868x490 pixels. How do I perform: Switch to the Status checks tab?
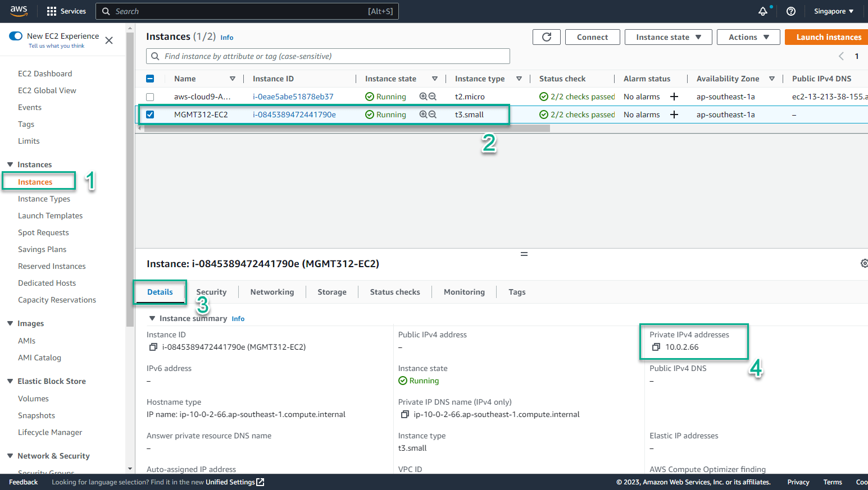(395, 292)
